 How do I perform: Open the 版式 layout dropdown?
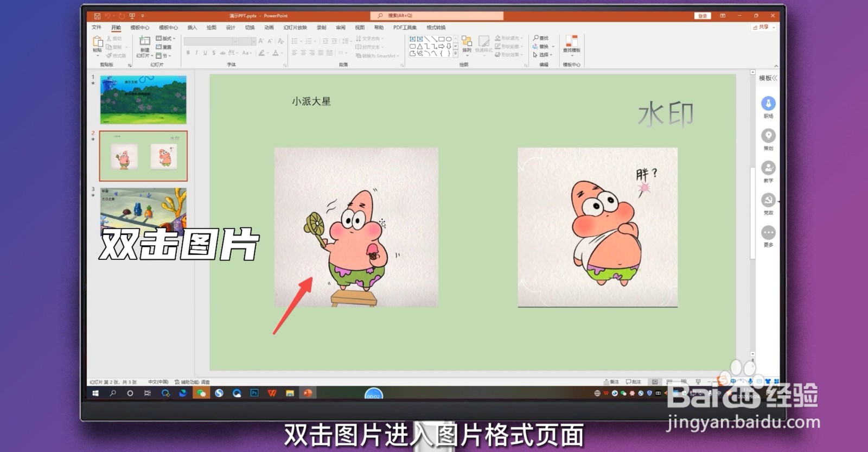coord(165,39)
